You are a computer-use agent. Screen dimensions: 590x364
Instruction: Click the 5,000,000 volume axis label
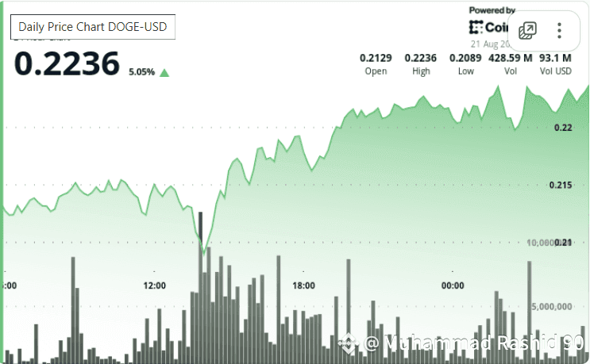point(552,307)
